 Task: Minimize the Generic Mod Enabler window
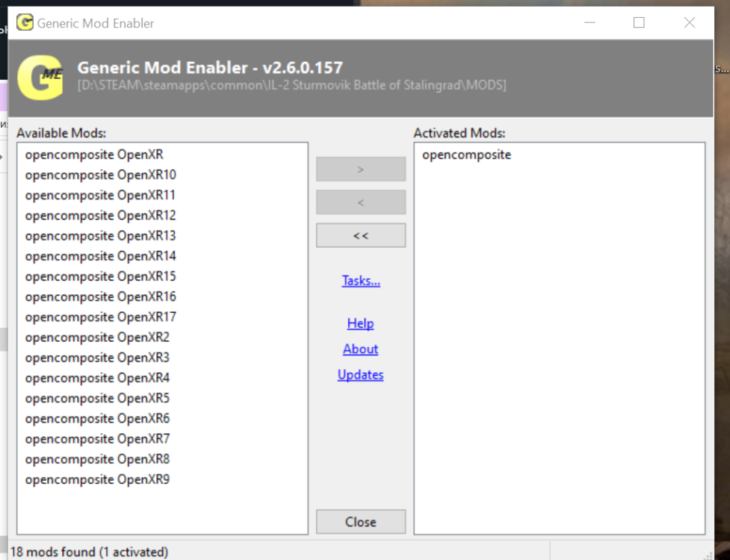tap(590, 22)
